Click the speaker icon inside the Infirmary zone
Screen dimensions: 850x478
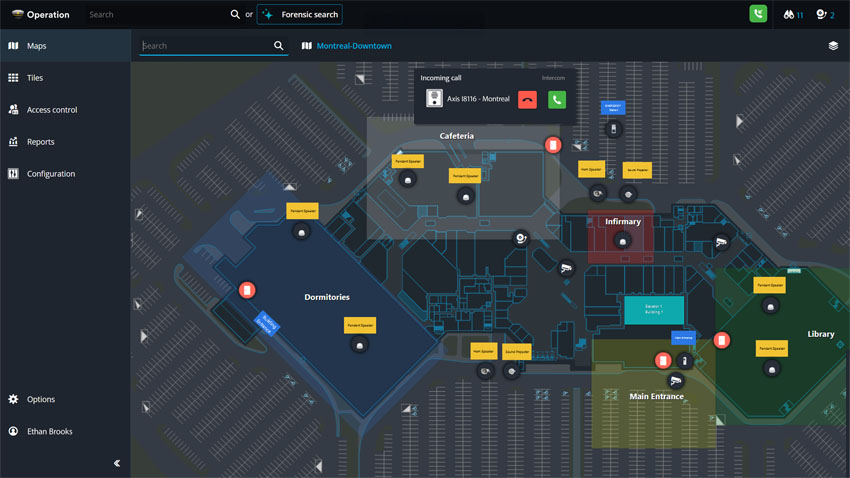tap(622, 241)
